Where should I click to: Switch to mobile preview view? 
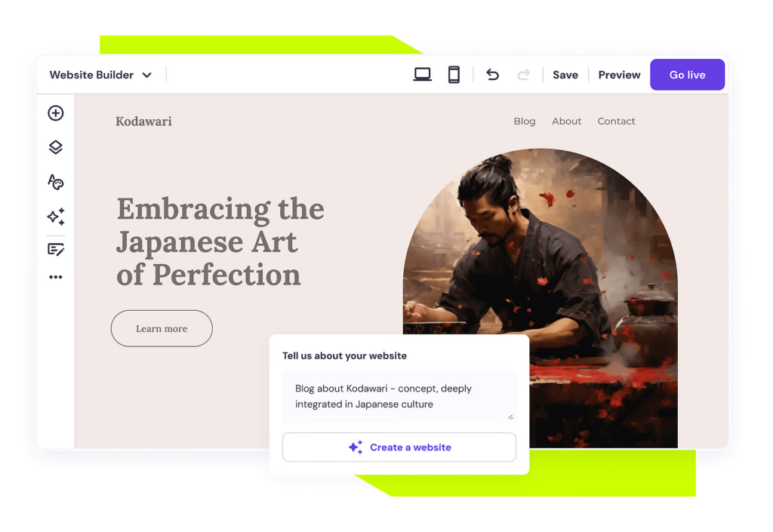click(454, 74)
